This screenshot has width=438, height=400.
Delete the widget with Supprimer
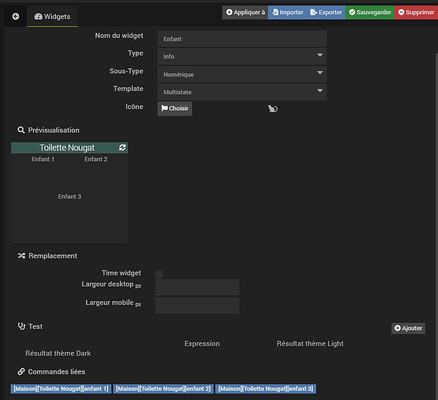pos(416,12)
